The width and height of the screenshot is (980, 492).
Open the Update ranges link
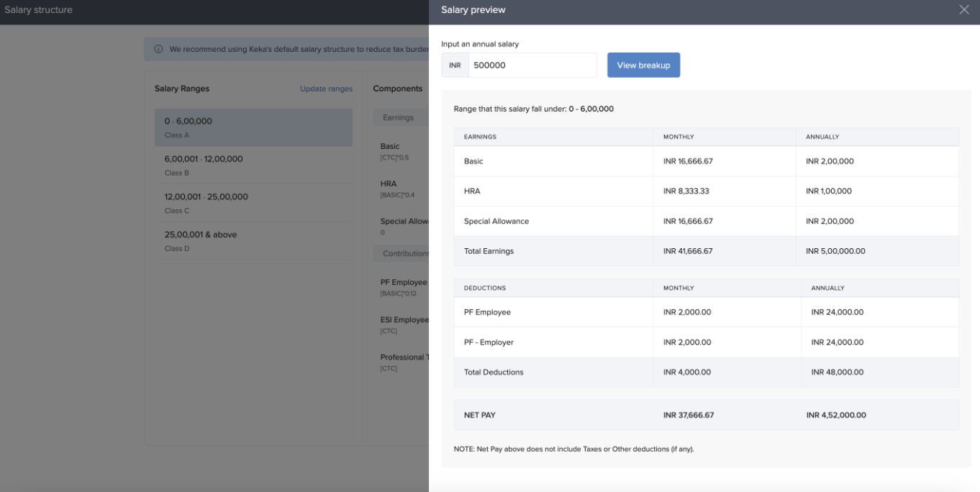(x=326, y=89)
